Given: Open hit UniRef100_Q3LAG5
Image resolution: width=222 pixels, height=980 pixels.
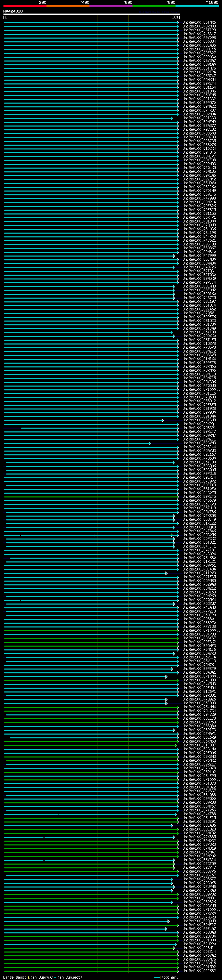Looking at the screenshot, I should (x=199, y=45).
